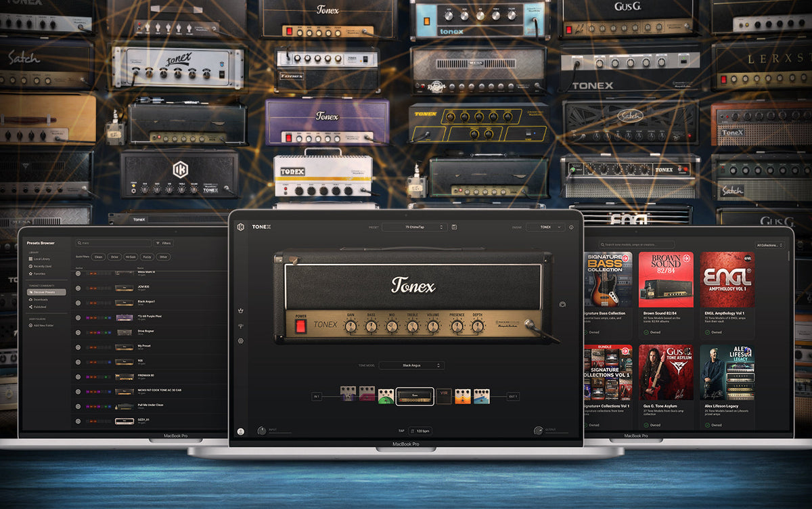Click author avatar on Drive Bogner row
The image size is (812, 509).
click(x=78, y=332)
